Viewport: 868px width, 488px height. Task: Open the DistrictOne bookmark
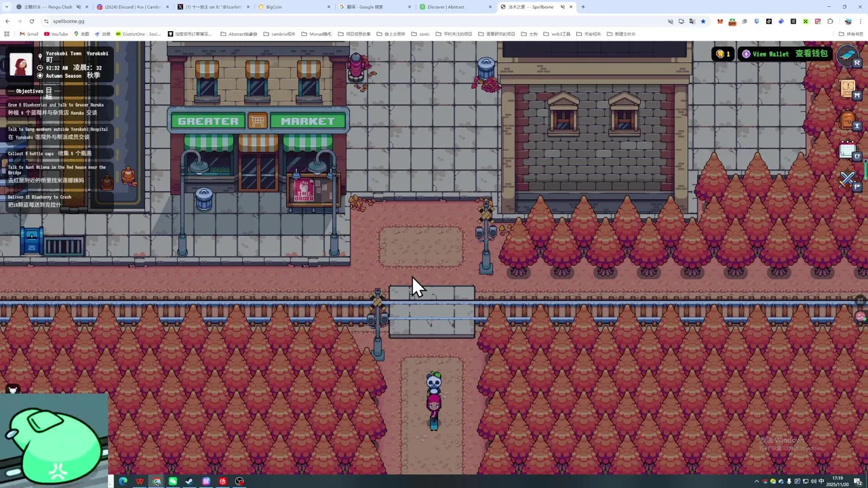[x=138, y=34]
